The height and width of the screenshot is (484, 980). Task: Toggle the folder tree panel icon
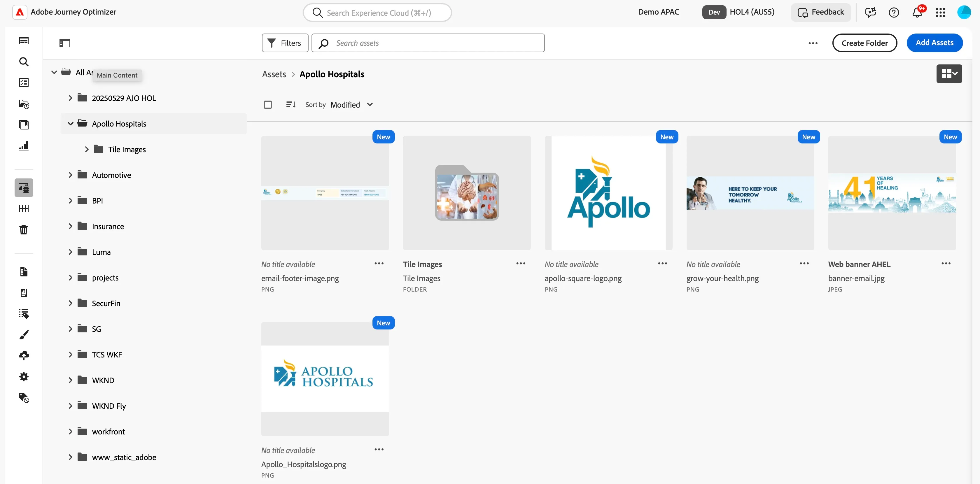click(65, 43)
